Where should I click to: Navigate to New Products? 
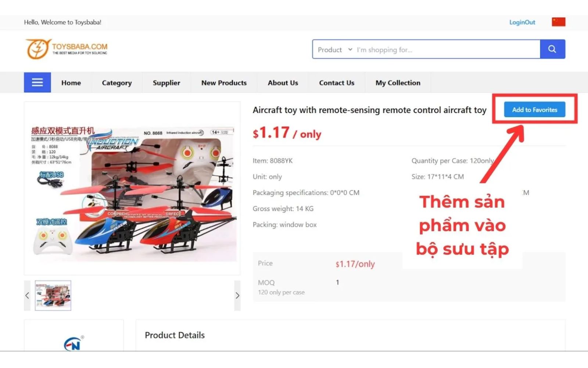[224, 83]
